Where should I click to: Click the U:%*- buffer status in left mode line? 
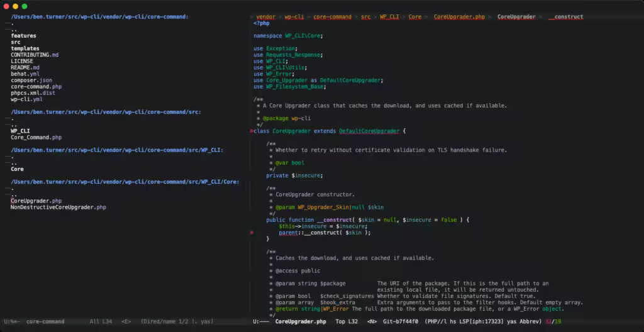click(x=13, y=321)
